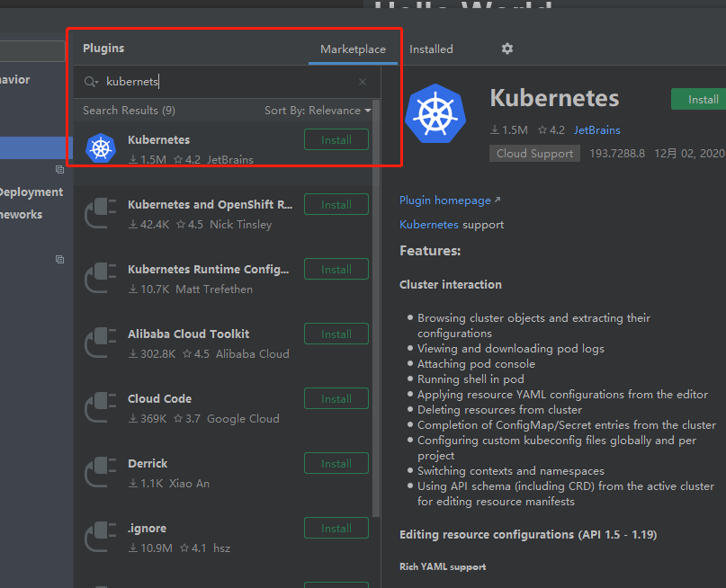Image resolution: width=726 pixels, height=588 pixels.
Task: Click the Cloud Support tag
Action: click(x=534, y=154)
